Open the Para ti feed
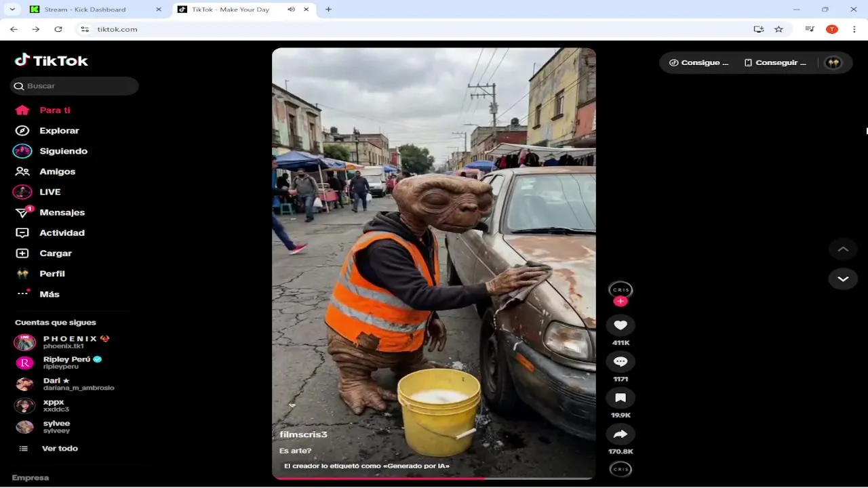 [x=43, y=110]
